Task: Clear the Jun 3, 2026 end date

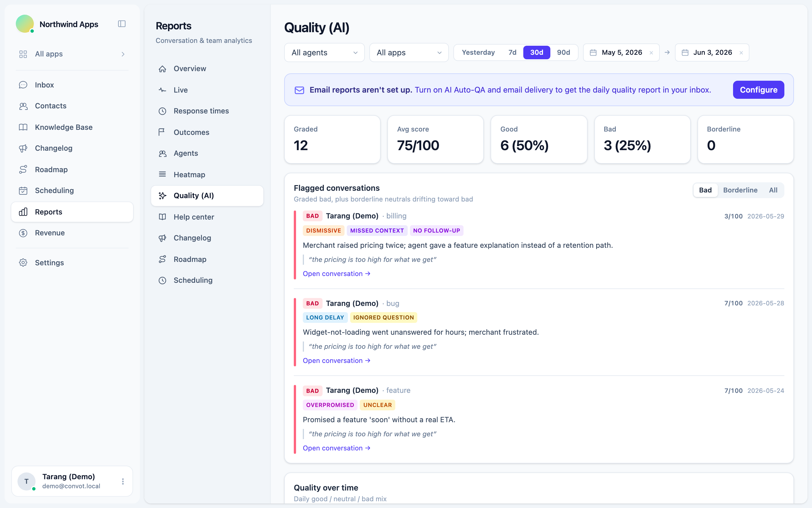Action: point(741,53)
